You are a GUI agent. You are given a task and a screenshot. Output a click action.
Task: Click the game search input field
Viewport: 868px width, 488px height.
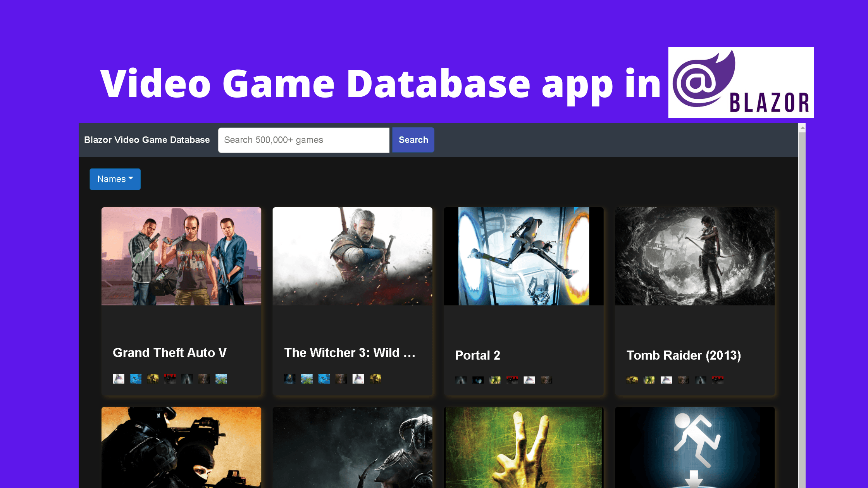(x=304, y=140)
